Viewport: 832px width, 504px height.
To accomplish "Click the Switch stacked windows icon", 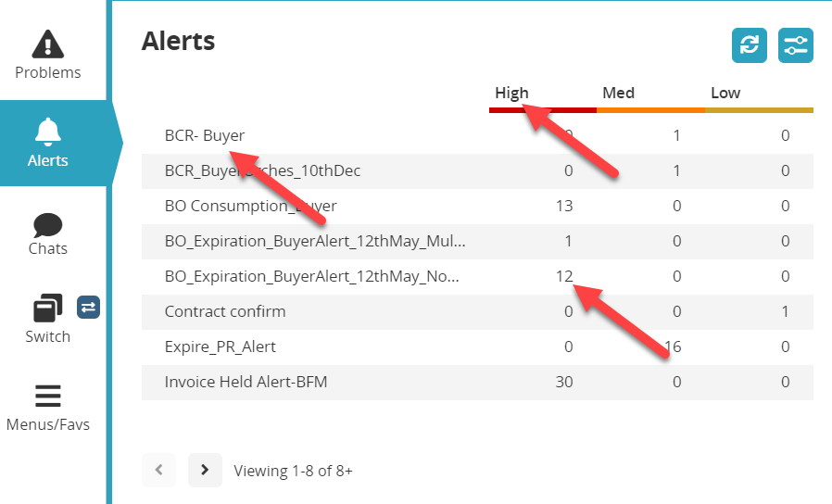I will click(x=47, y=309).
